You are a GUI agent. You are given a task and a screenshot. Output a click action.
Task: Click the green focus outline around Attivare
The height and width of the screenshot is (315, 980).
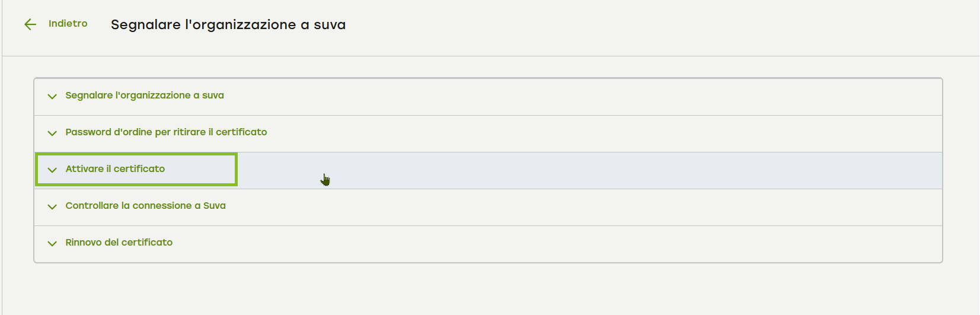click(236, 169)
